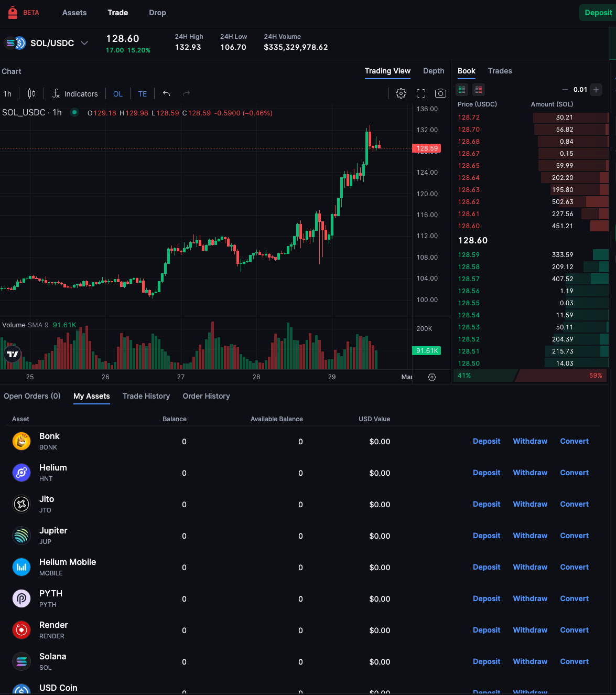Deposit Bonk

pos(487,441)
